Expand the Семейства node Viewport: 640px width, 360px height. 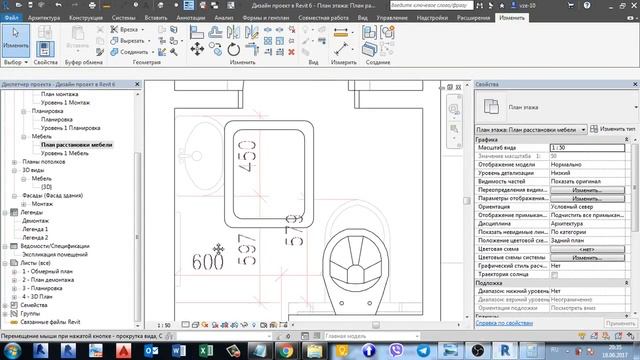point(5,305)
